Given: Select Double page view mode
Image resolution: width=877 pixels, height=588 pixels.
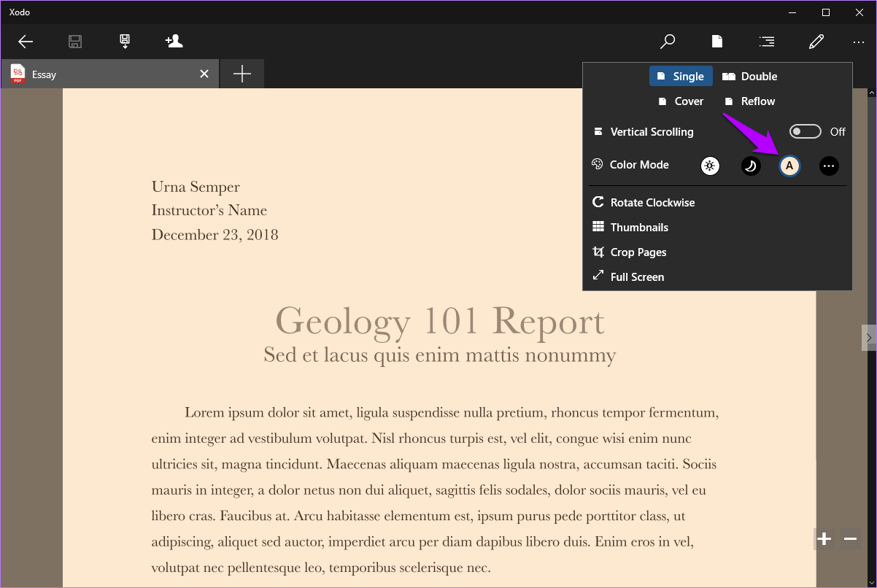Looking at the screenshot, I should [750, 76].
